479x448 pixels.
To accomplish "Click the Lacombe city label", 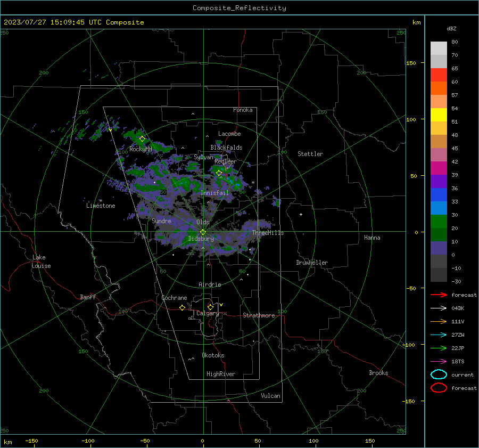I will tap(229, 134).
